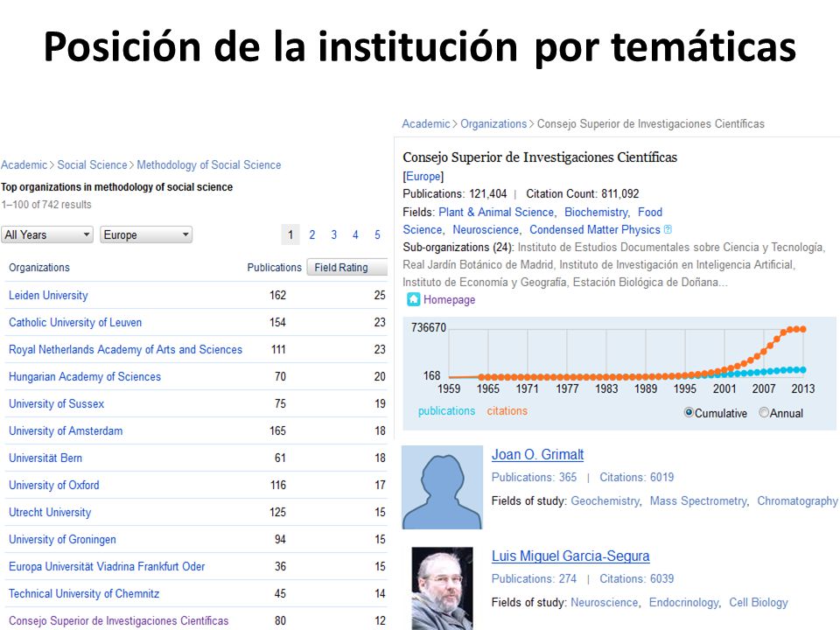Viewport: 840px width, 630px height.
Task: Open Consejo Superior de Investigaciones Científicas table link
Action: pos(118,621)
